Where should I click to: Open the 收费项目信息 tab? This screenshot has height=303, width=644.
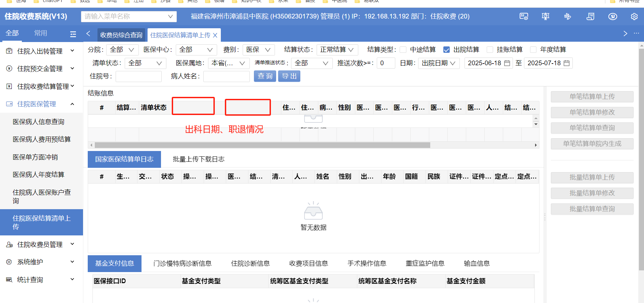[x=309, y=264]
